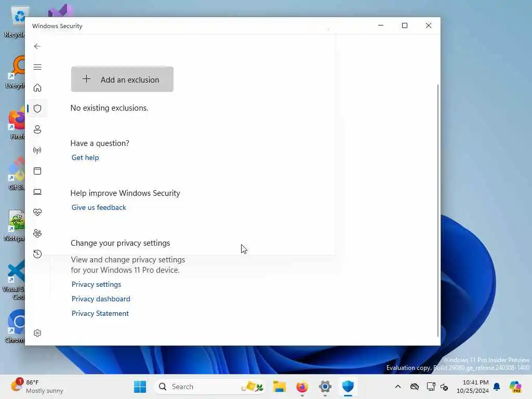Select the Chrome desktop shortcut

point(16,326)
